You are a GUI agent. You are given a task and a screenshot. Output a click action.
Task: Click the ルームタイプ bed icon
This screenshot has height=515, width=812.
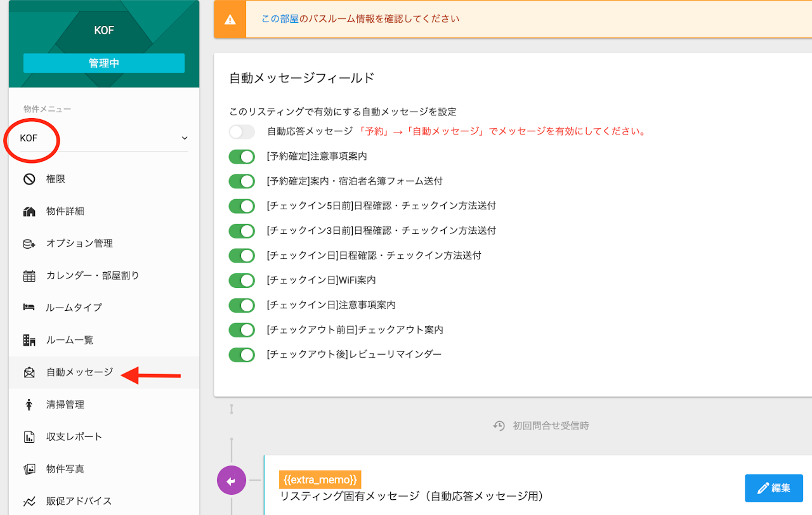[x=29, y=308]
